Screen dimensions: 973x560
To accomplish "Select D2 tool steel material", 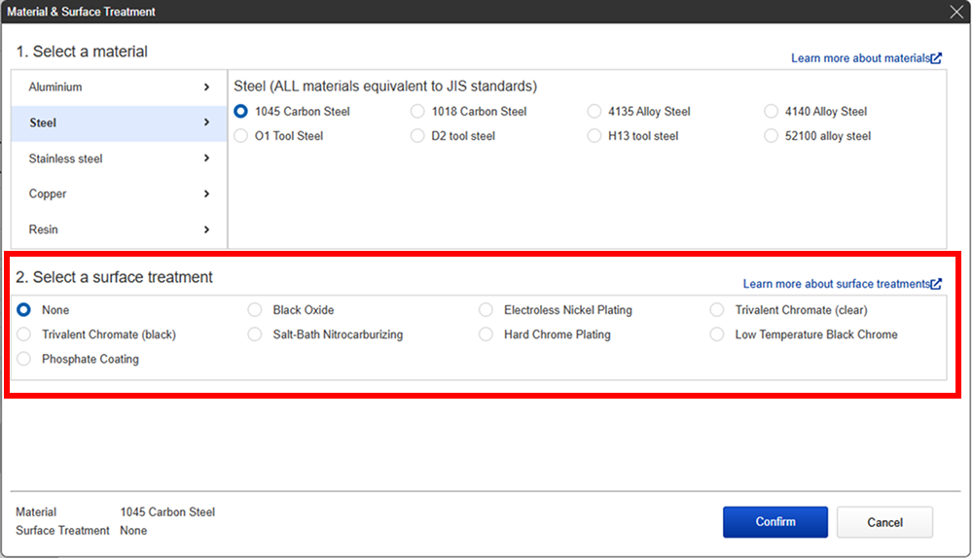I will (x=417, y=136).
